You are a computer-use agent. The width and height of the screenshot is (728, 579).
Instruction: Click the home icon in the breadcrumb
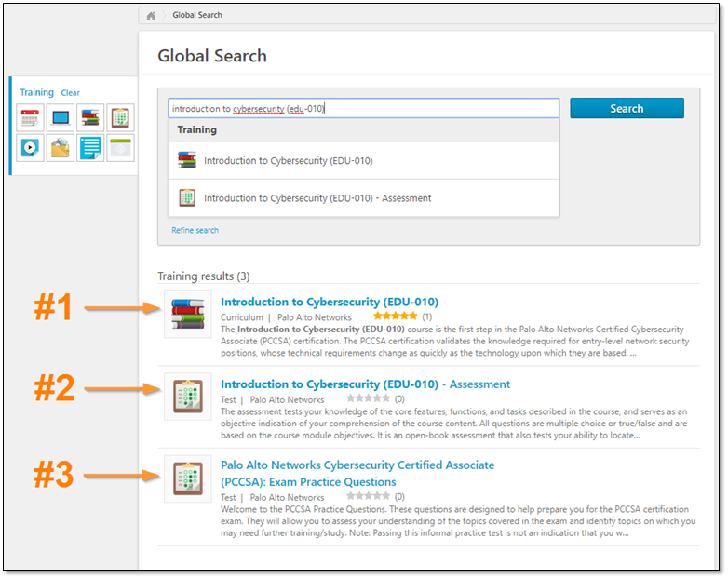[152, 16]
